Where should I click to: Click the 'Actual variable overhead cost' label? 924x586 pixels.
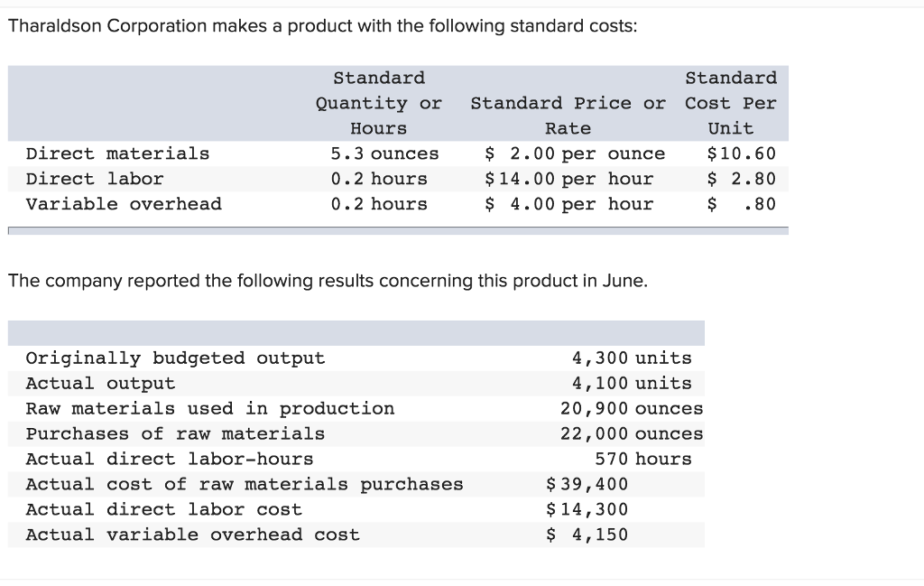point(192,535)
